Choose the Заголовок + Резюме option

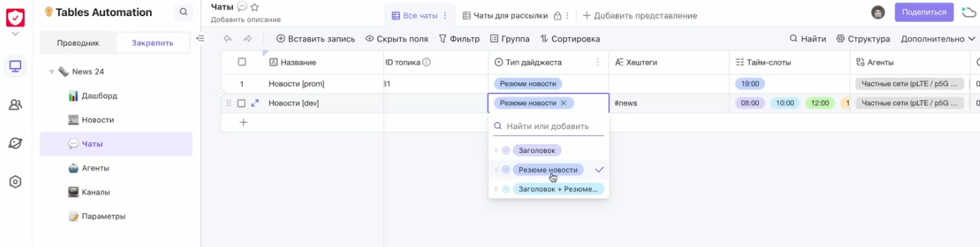(x=558, y=189)
